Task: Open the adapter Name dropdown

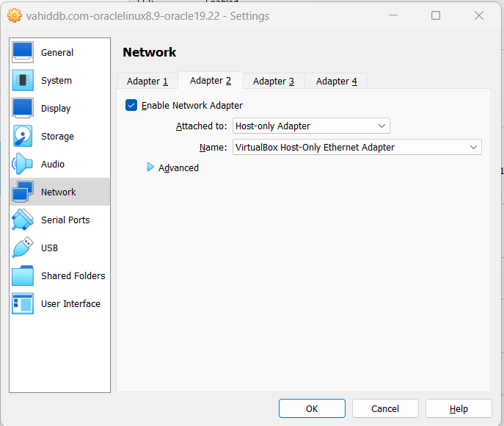Action: click(x=357, y=148)
